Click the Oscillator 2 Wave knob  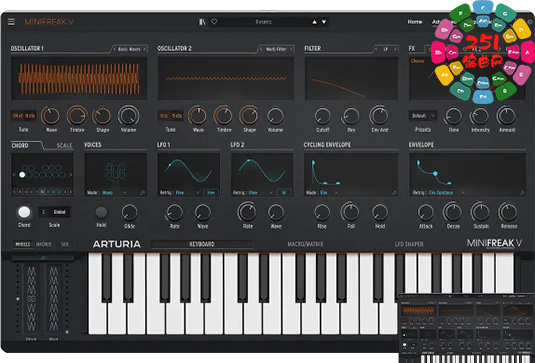tap(198, 116)
